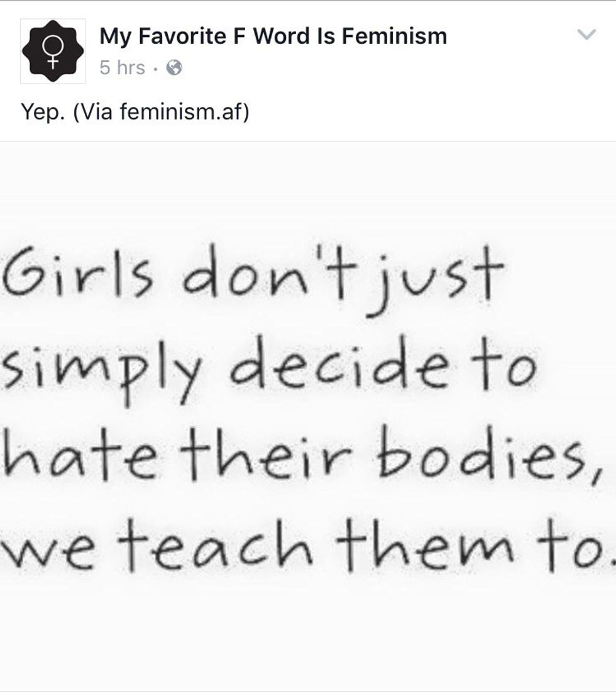Image resolution: width=616 pixels, height=696 pixels.
Task: Click the word teach in the image
Action: click(215, 544)
